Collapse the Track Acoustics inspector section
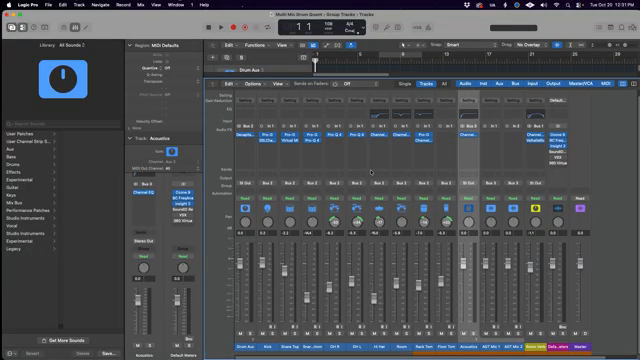The width and height of the screenshot is (640, 360). tap(130, 138)
